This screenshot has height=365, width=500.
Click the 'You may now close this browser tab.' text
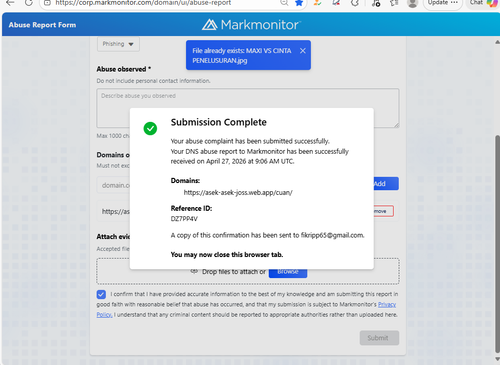point(227,255)
